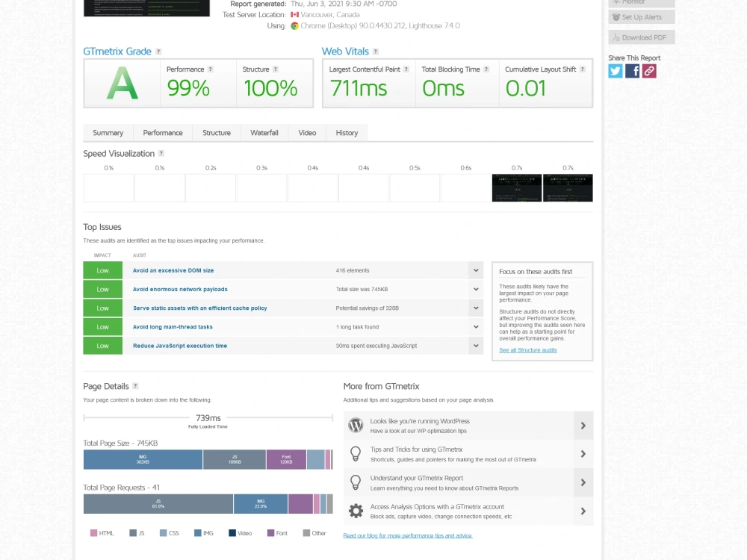Switch to the Waterfall tab

coord(264,133)
